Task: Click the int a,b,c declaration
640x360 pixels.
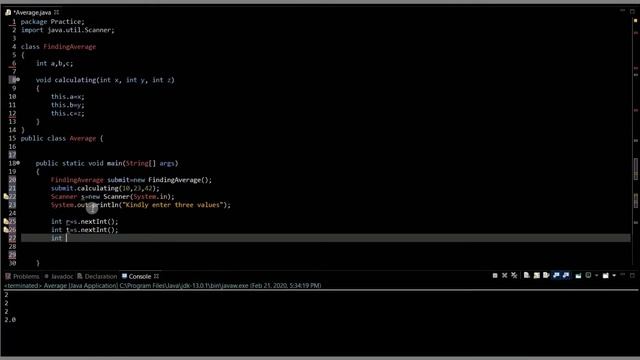Action: (55, 63)
